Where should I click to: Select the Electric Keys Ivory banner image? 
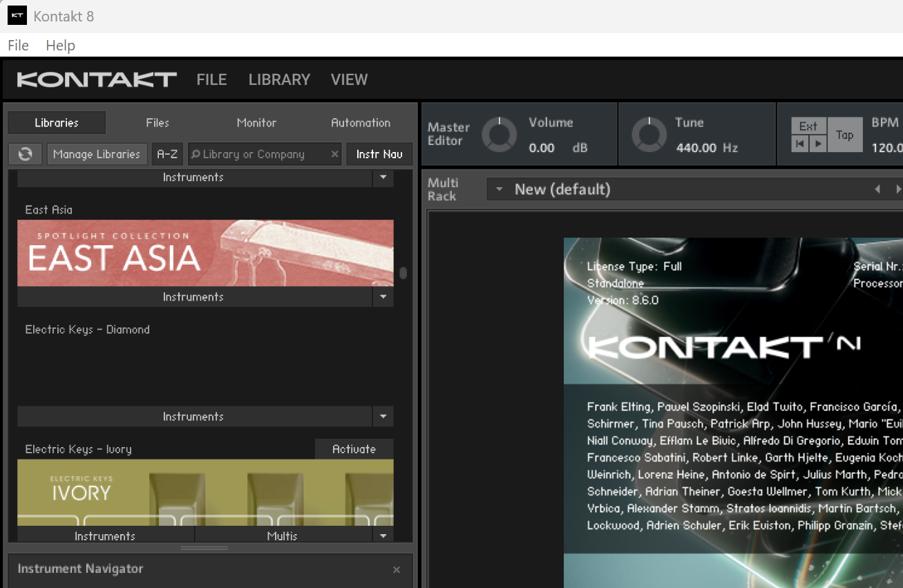pos(205,493)
